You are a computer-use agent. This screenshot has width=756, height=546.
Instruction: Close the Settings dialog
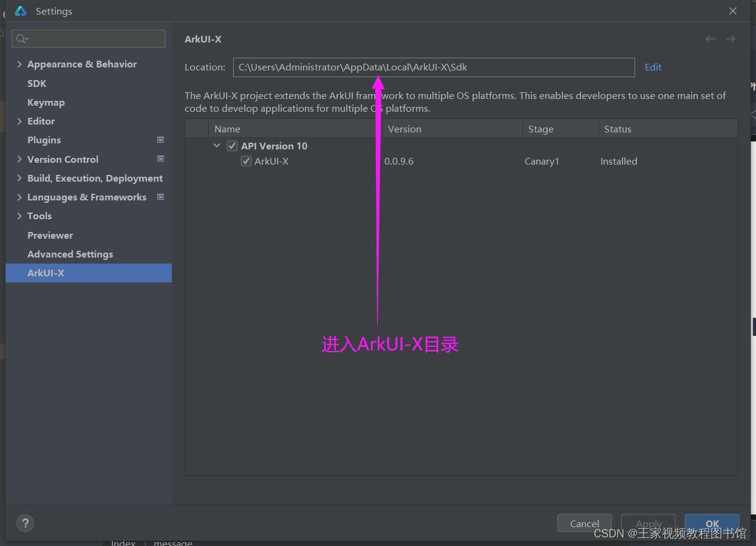tap(733, 11)
